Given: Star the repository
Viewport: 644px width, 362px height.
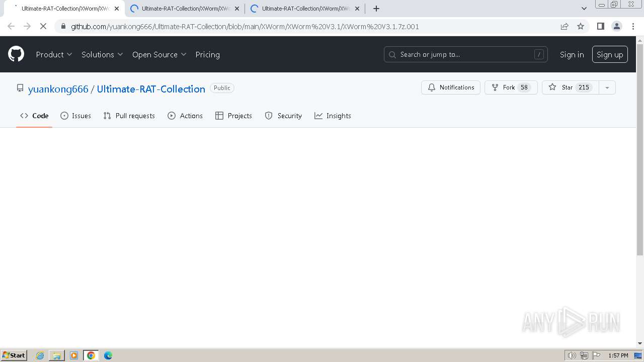Looking at the screenshot, I should click(570, 87).
